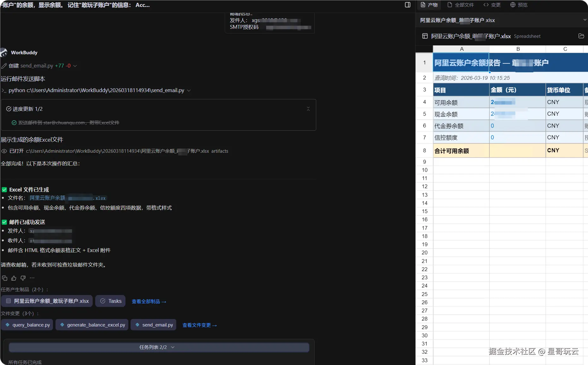Open the spreadsheet's containing folder icon
This screenshot has height=365, width=588.
(x=581, y=36)
